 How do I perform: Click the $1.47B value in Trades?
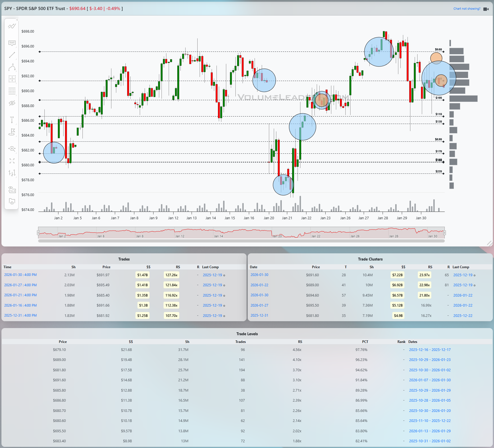click(x=142, y=275)
